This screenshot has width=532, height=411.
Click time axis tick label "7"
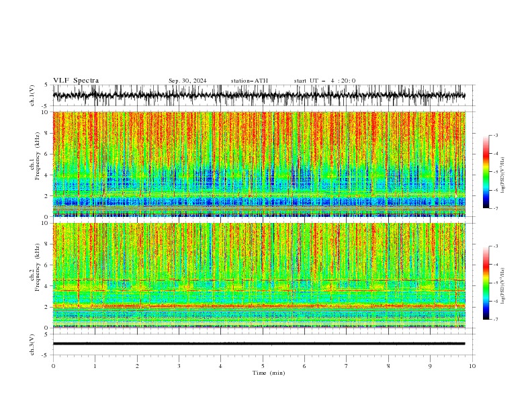pyautogui.click(x=347, y=366)
